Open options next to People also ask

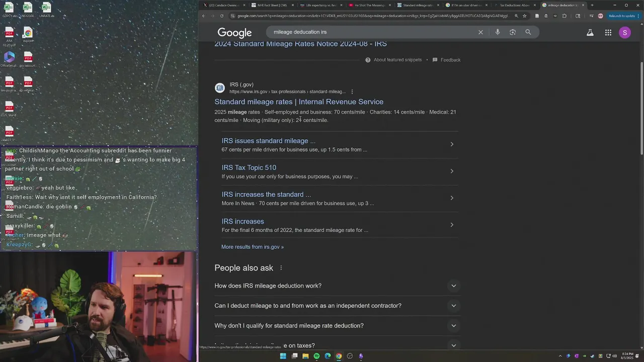[281, 268]
